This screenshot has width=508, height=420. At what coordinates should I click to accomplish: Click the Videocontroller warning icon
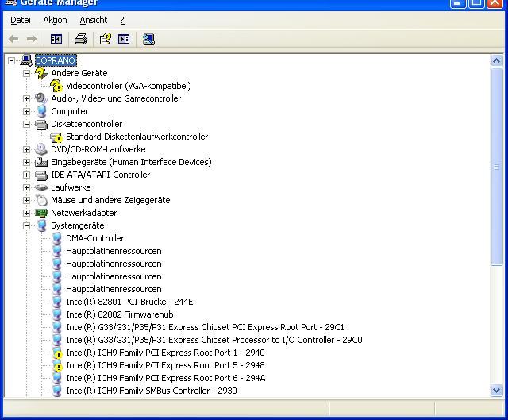tap(56, 86)
